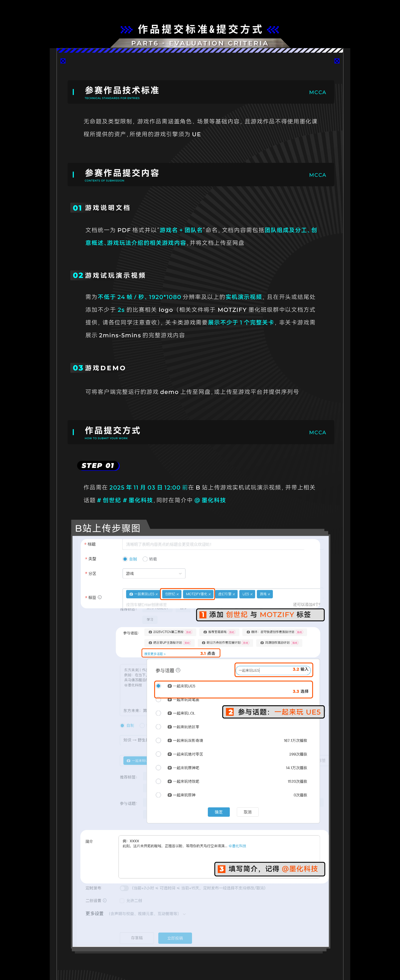This screenshot has width=400, height=980.
Task: Toggle the 定时发布 scheduled publish switch
Action: tap(124, 888)
